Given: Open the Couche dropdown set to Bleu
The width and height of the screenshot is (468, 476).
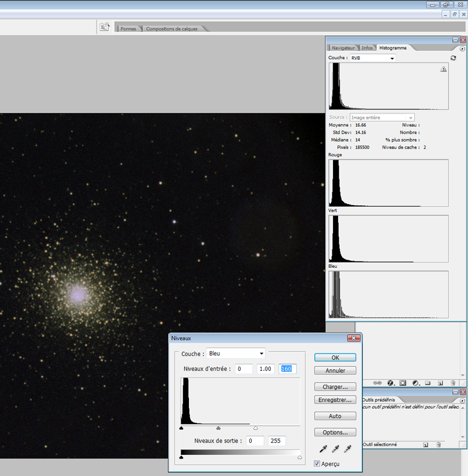Looking at the screenshot, I should (236, 353).
